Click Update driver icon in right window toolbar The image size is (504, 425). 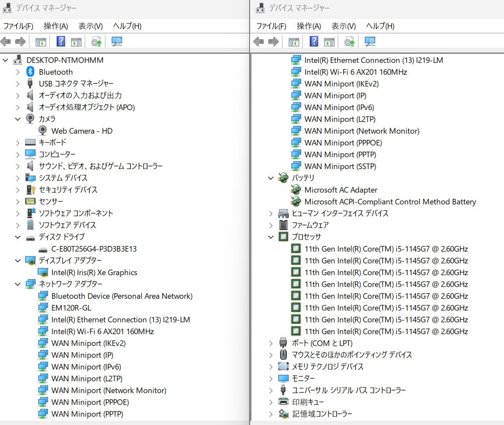click(x=349, y=41)
